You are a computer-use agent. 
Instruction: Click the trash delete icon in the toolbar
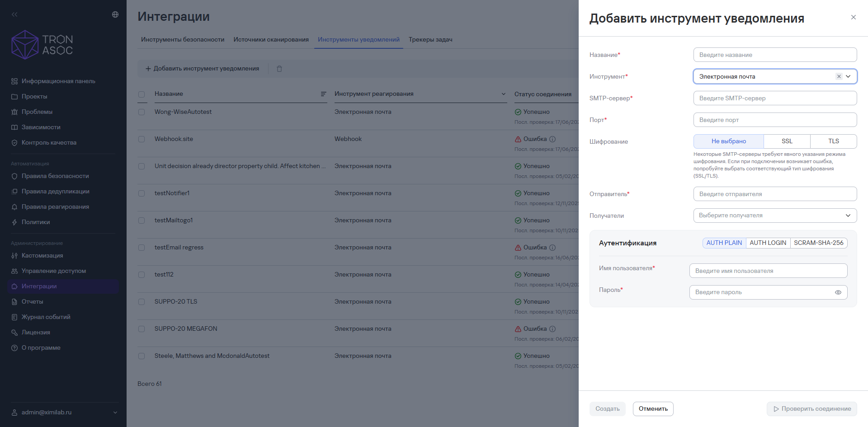pyautogui.click(x=279, y=69)
